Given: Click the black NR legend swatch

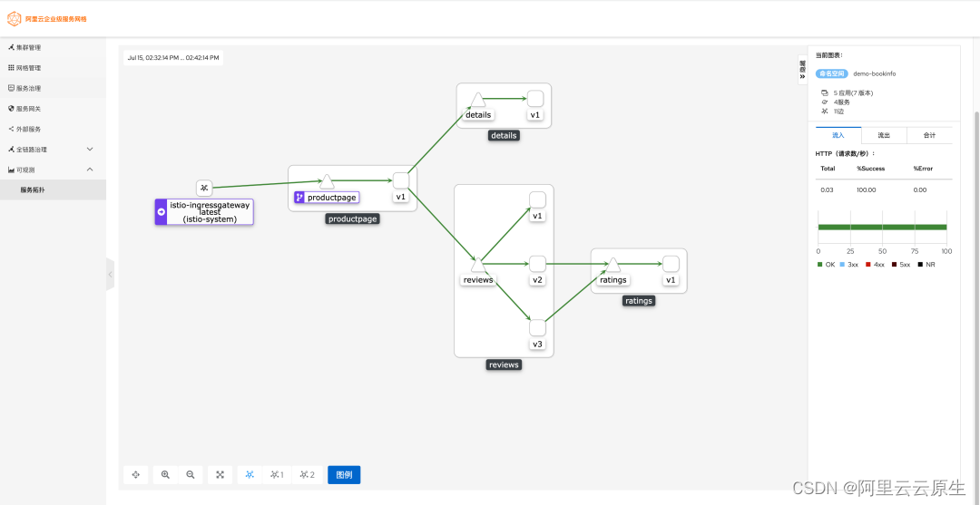Looking at the screenshot, I should 920,265.
